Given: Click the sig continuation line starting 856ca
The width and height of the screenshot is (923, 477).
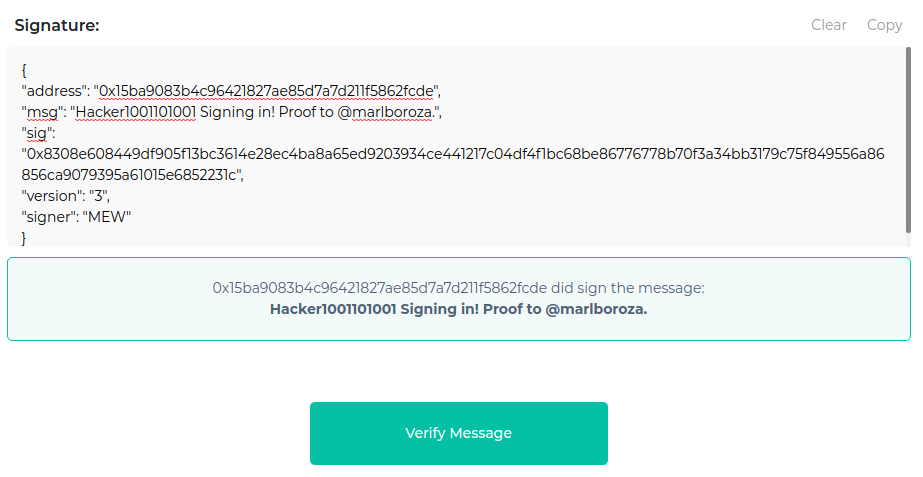Looking at the screenshot, I should coord(132,175).
